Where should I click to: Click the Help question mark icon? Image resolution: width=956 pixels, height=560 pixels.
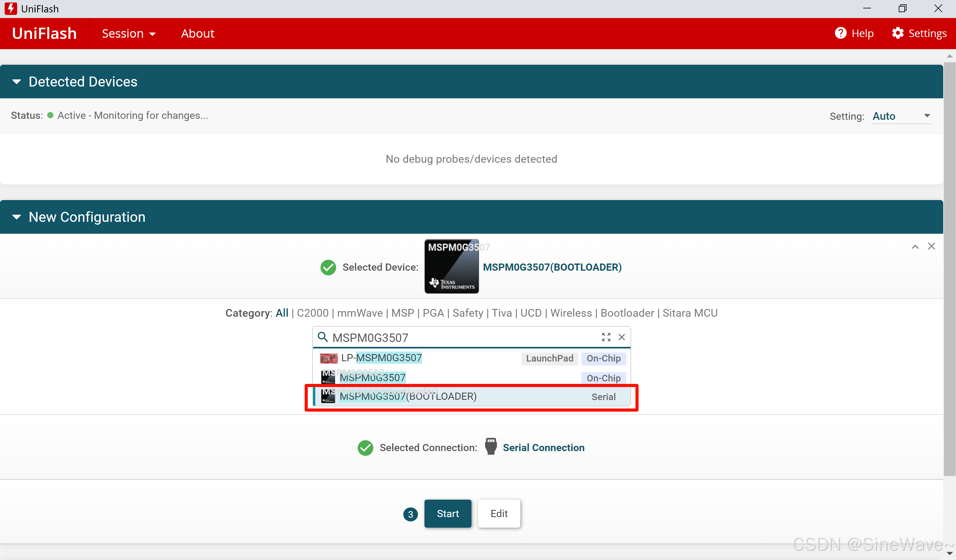click(x=840, y=33)
